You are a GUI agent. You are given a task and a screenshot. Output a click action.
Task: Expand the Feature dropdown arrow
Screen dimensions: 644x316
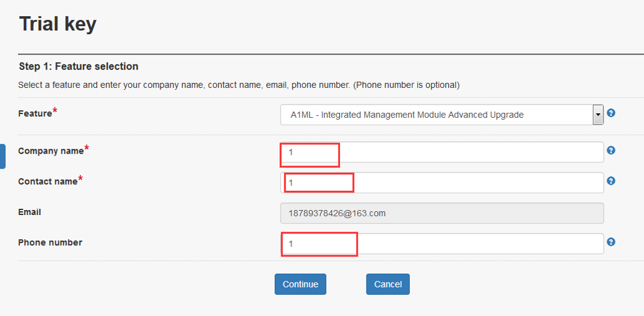pos(598,115)
